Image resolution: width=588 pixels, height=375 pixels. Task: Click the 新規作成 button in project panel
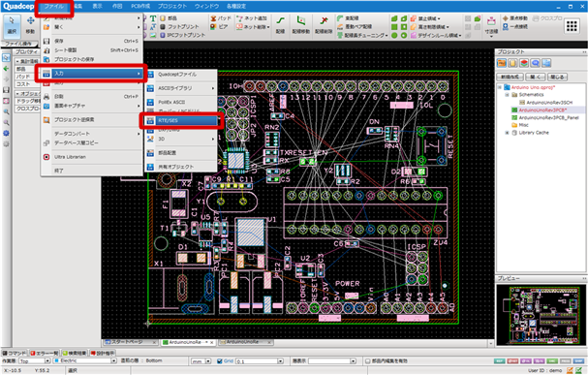click(510, 77)
